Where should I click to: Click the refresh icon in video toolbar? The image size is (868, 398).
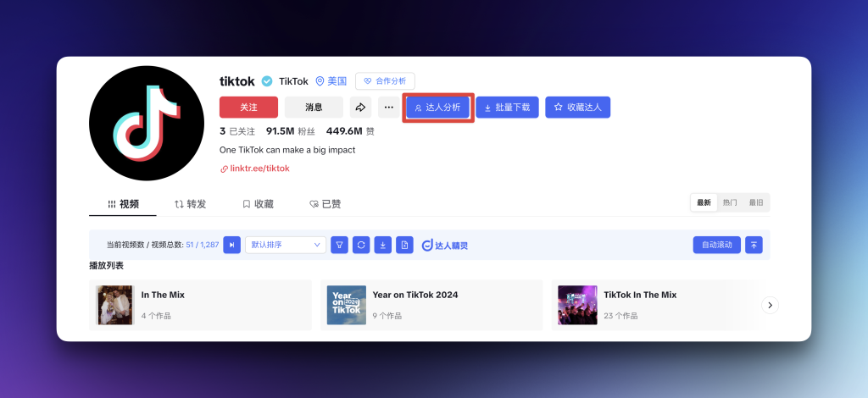(361, 245)
